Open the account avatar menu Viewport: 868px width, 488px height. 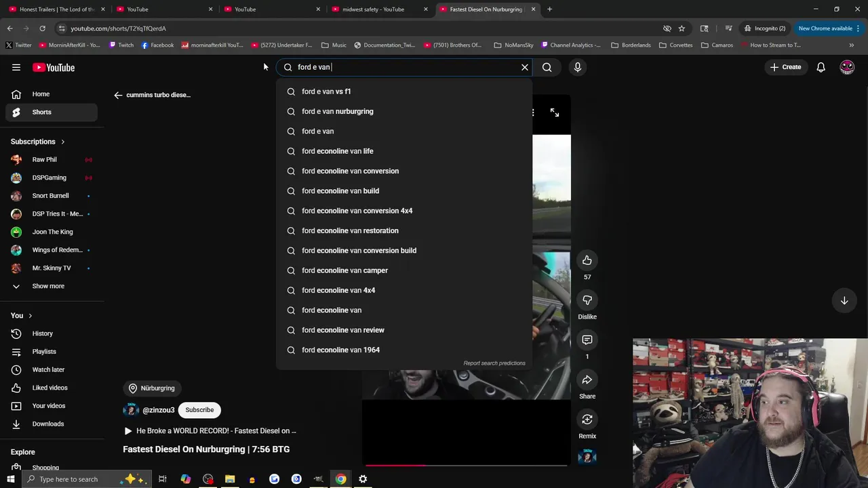847,67
